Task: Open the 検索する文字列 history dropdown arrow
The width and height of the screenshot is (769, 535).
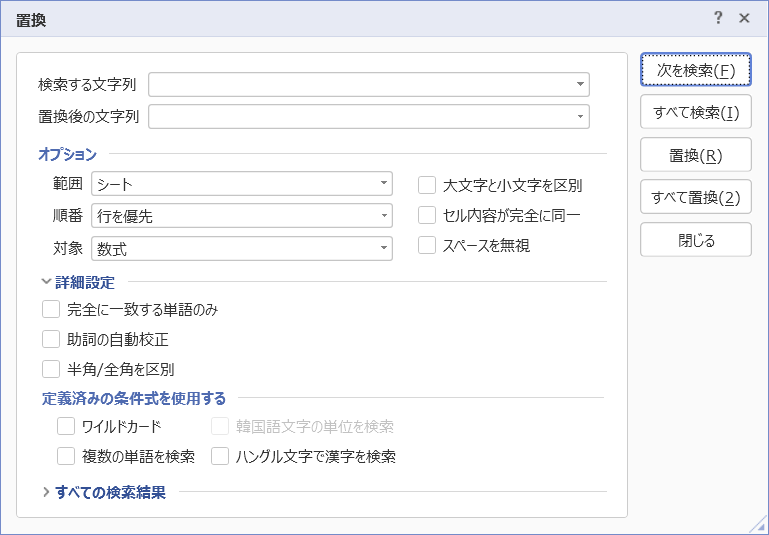Action: pos(580,85)
